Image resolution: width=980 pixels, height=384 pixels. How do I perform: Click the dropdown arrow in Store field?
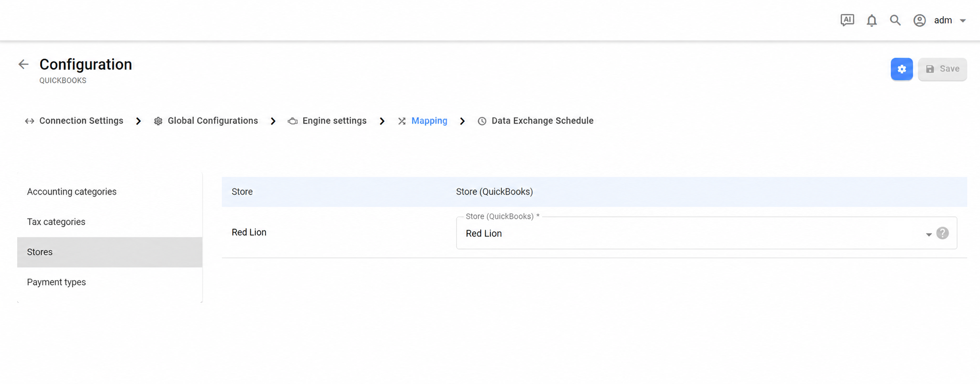click(928, 235)
